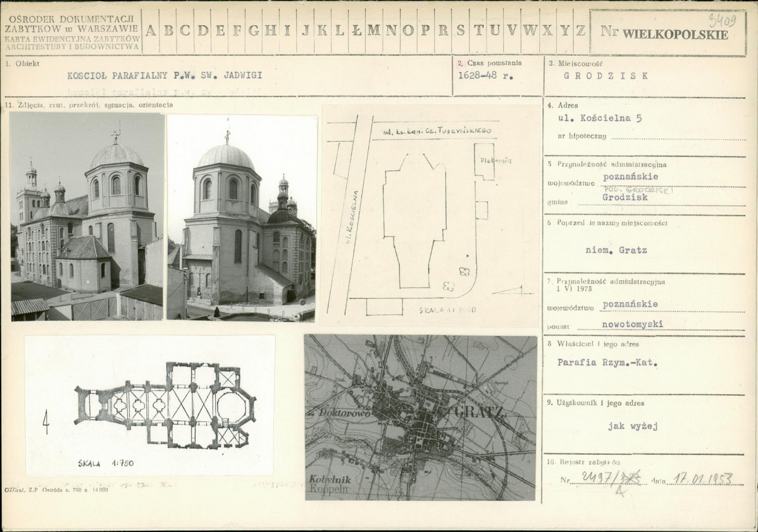Select the construction date 1628-48 r.
This screenshot has width=758, height=532.
(486, 75)
